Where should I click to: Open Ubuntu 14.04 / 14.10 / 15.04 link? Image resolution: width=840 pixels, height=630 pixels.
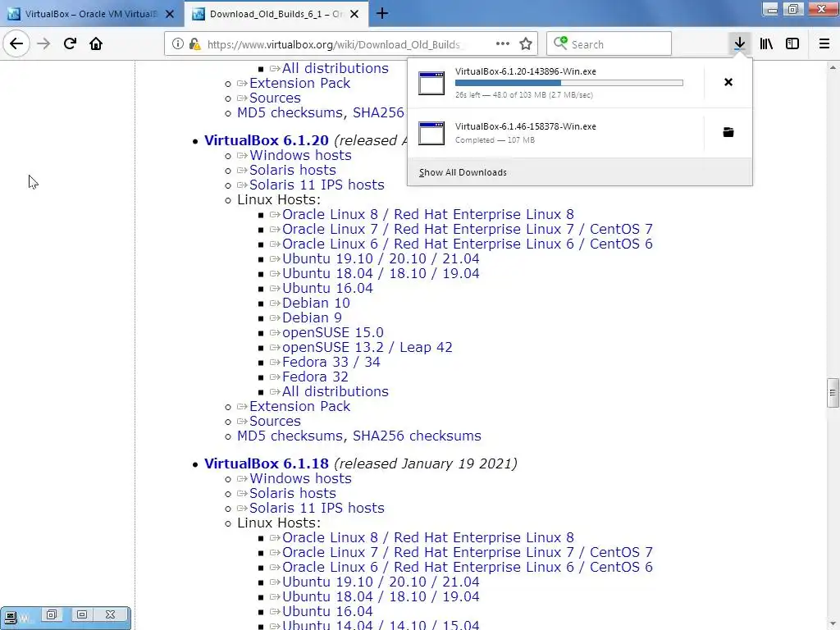[381, 624]
